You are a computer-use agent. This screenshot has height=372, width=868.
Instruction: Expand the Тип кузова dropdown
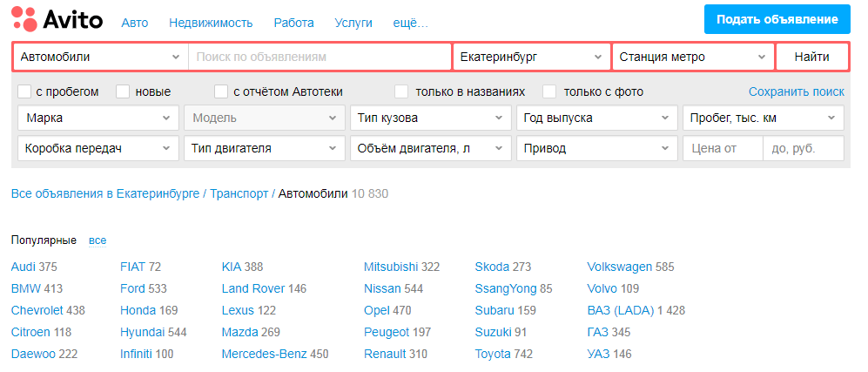(431, 118)
